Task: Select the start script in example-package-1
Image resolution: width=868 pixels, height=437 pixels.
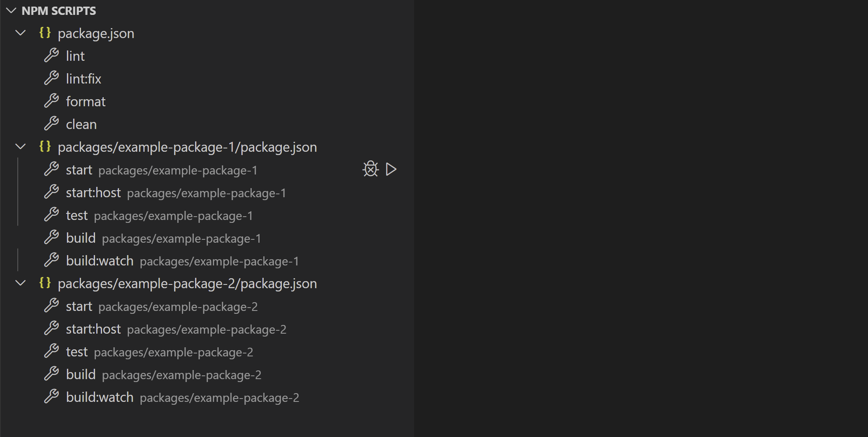Action: (x=79, y=170)
